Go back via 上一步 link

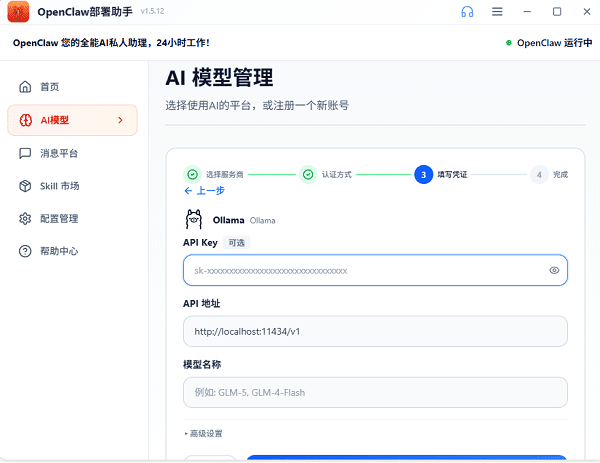coord(204,191)
